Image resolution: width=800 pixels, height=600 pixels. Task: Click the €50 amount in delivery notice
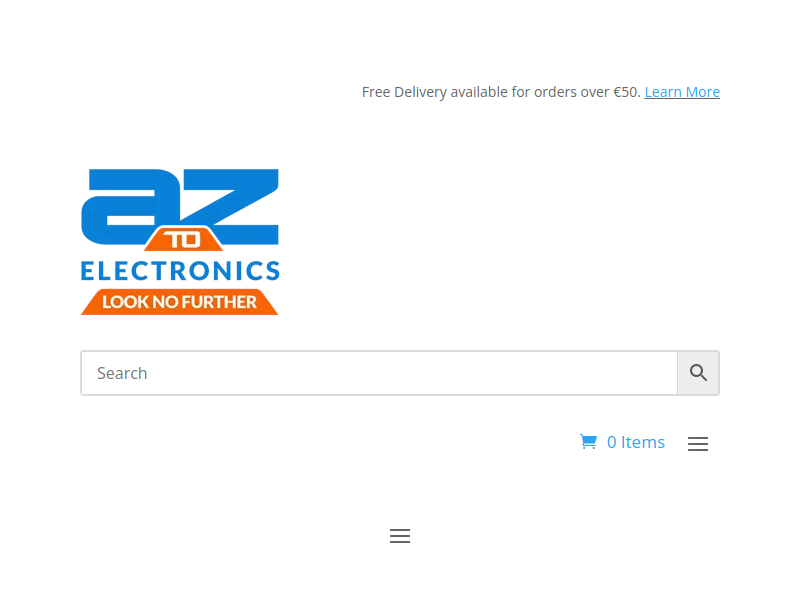[x=627, y=92]
